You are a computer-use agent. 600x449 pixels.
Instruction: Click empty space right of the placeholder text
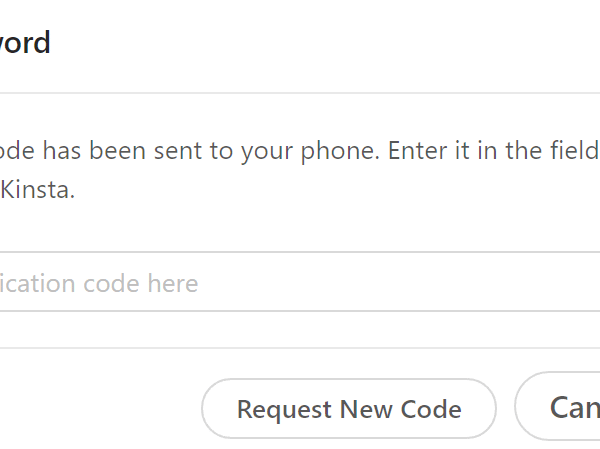pos(400,283)
